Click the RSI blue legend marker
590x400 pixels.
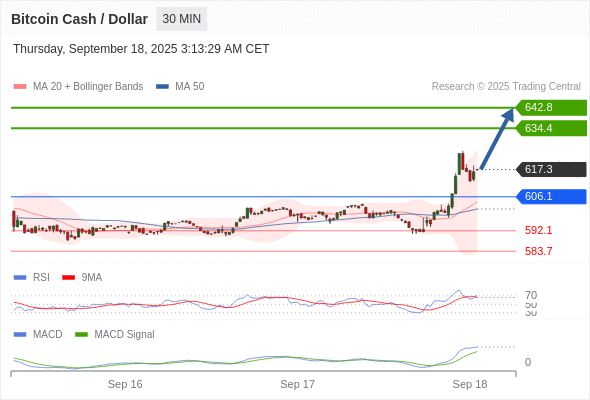[x=20, y=278]
